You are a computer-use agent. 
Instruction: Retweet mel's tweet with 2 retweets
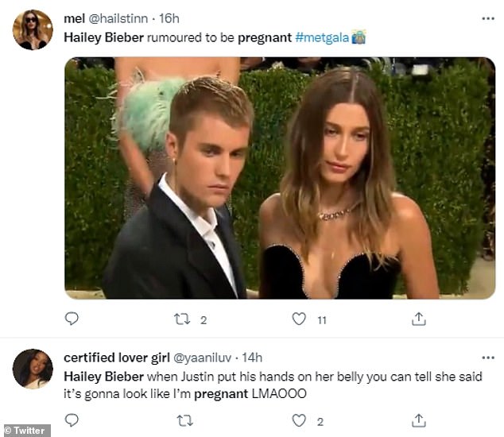[182, 319]
